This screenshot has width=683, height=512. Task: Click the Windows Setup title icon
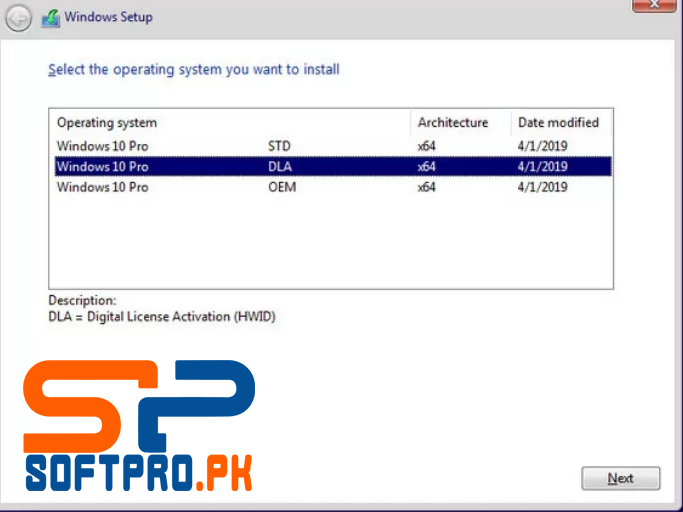[51, 19]
